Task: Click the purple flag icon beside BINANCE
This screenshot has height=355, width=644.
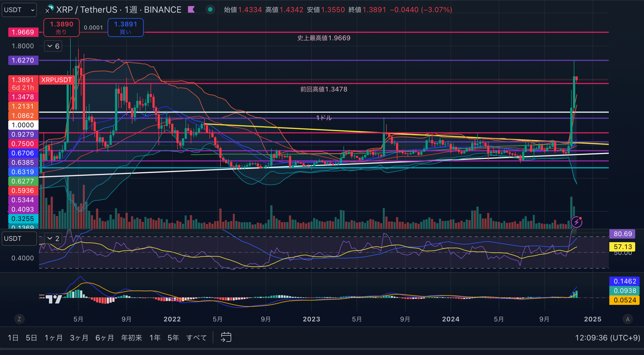Action: 191,10
